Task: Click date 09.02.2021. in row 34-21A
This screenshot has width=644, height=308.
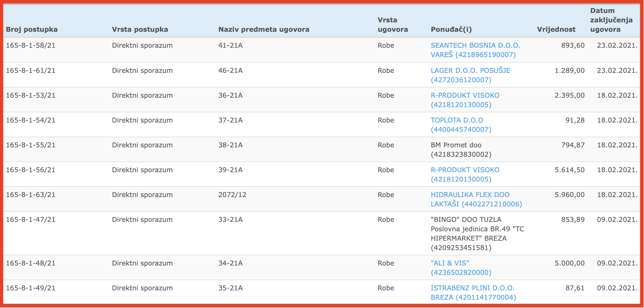Action: [617, 263]
